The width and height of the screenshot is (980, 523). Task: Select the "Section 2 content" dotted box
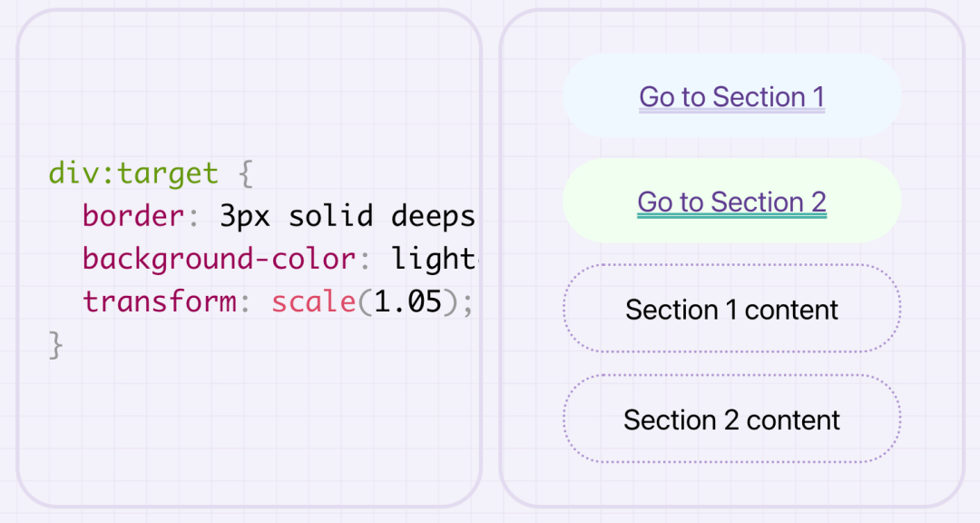pos(731,419)
